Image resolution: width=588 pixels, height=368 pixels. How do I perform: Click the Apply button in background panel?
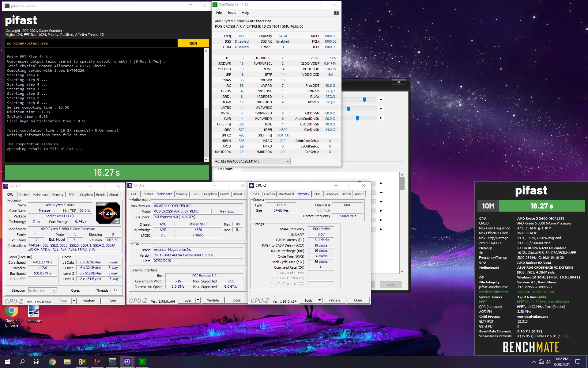pyautogui.click(x=391, y=285)
